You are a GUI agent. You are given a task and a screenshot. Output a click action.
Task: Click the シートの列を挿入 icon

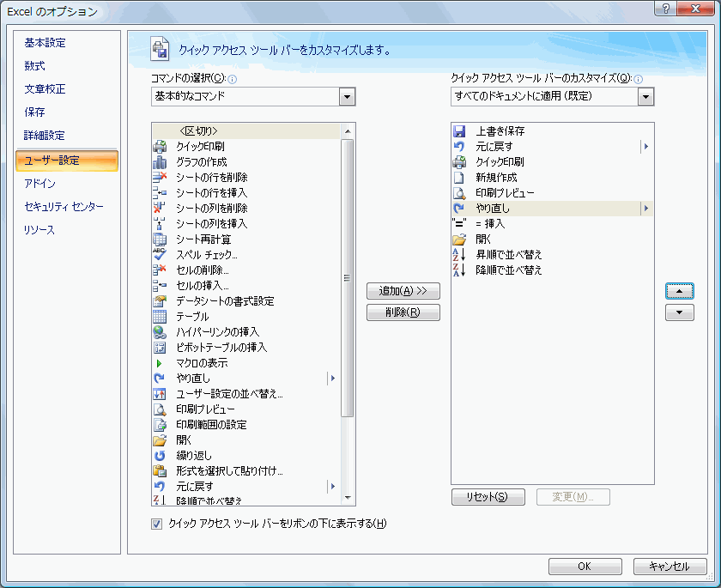[160, 224]
